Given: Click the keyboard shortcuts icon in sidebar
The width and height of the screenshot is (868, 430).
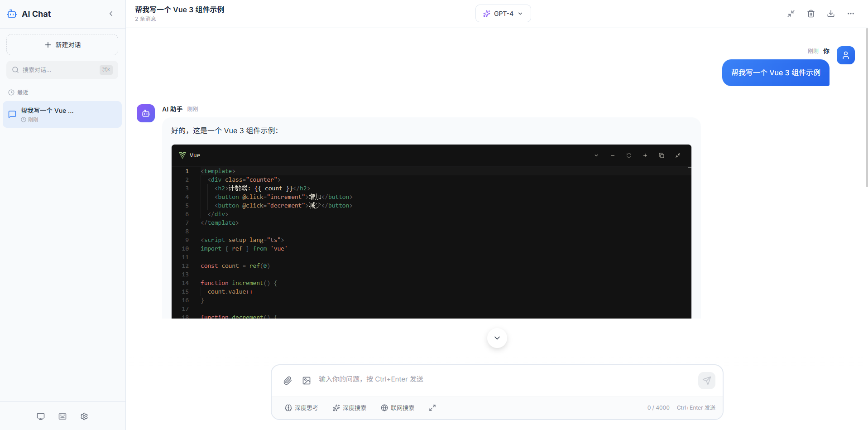Looking at the screenshot, I should pyautogui.click(x=62, y=416).
